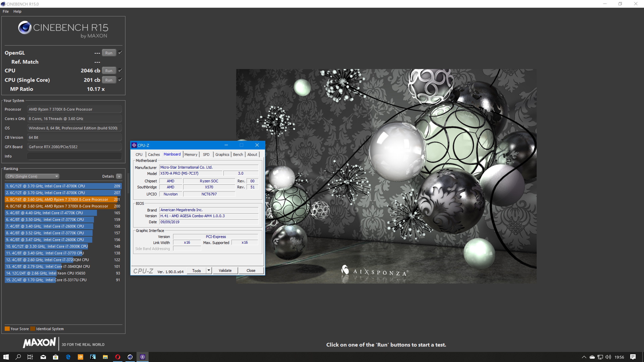Open Task View on the taskbar
This screenshot has width=644, height=362.
point(30,357)
